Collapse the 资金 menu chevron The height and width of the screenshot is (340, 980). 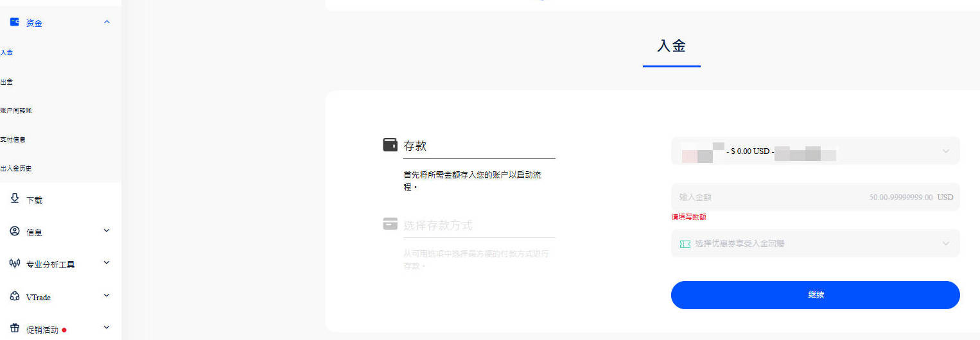[x=107, y=22]
